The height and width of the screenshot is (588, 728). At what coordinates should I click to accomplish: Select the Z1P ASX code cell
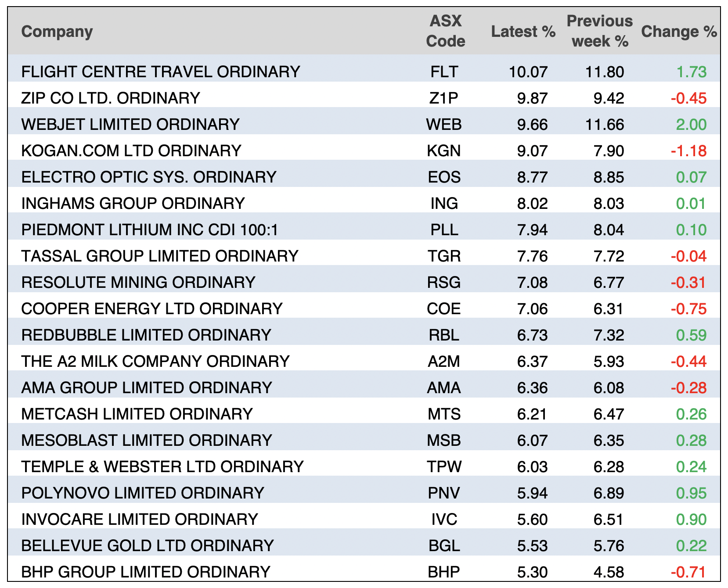[x=444, y=98]
